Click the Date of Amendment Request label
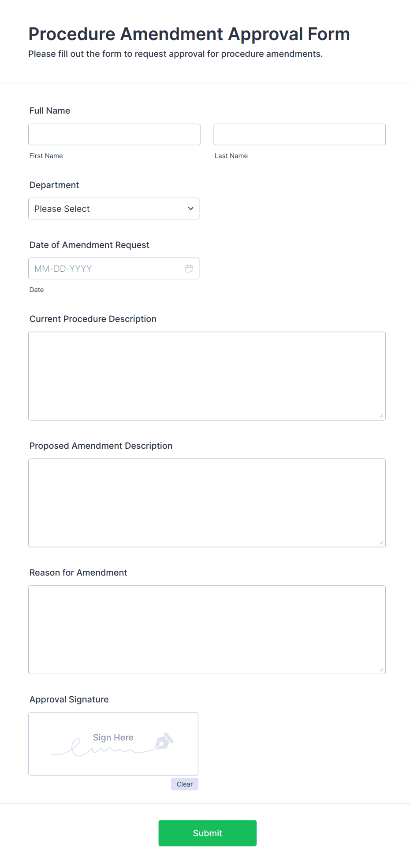 (x=89, y=245)
